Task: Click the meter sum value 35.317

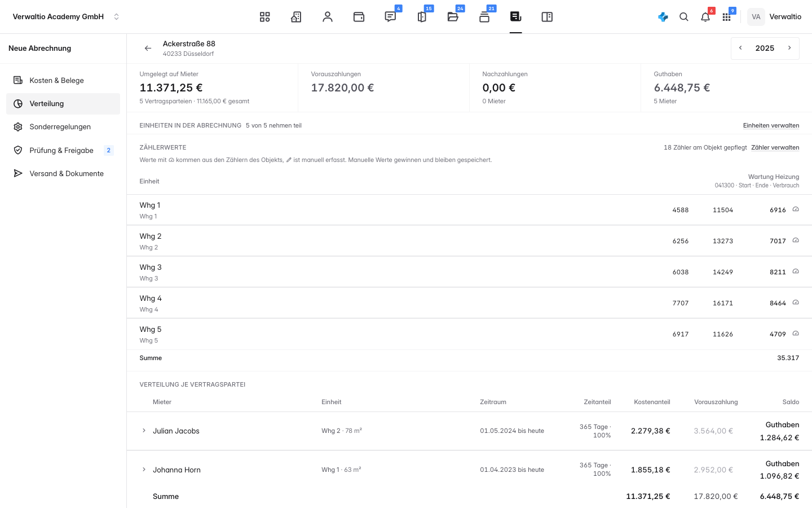Action: [788, 358]
